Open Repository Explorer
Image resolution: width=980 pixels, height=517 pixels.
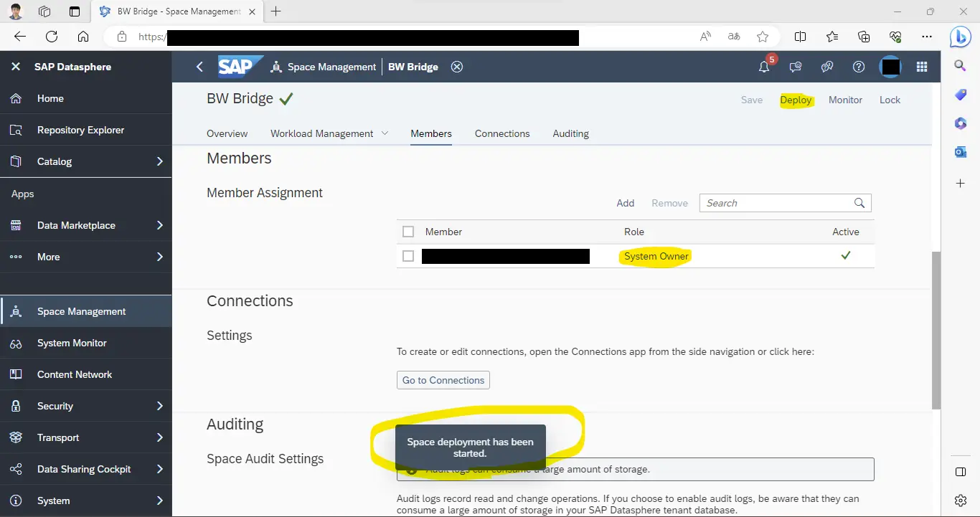tap(86, 130)
